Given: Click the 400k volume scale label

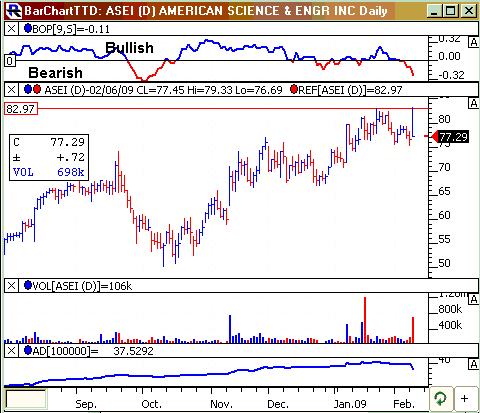Looking at the screenshot, I should (450, 325).
